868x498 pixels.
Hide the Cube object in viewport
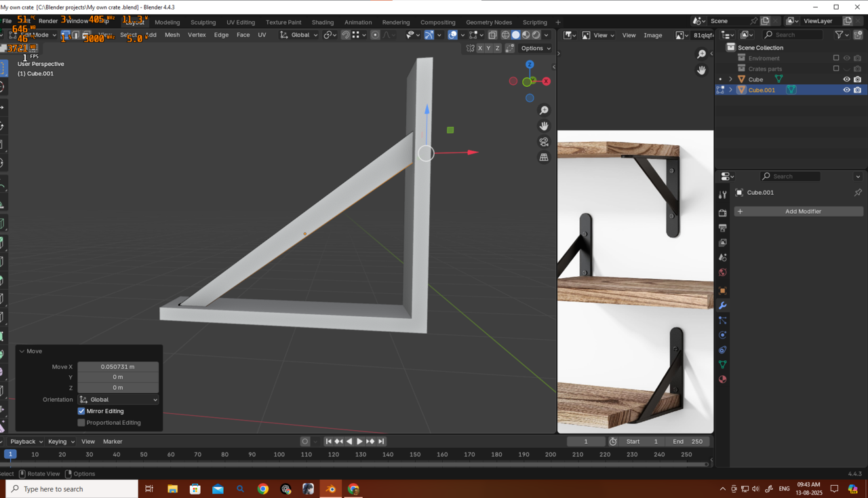click(x=846, y=79)
